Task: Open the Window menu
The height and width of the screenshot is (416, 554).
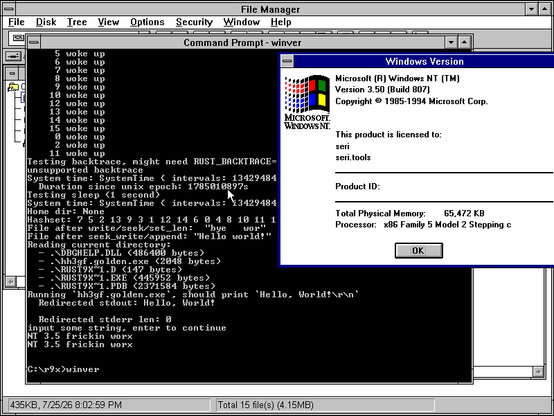Action: [242, 22]
